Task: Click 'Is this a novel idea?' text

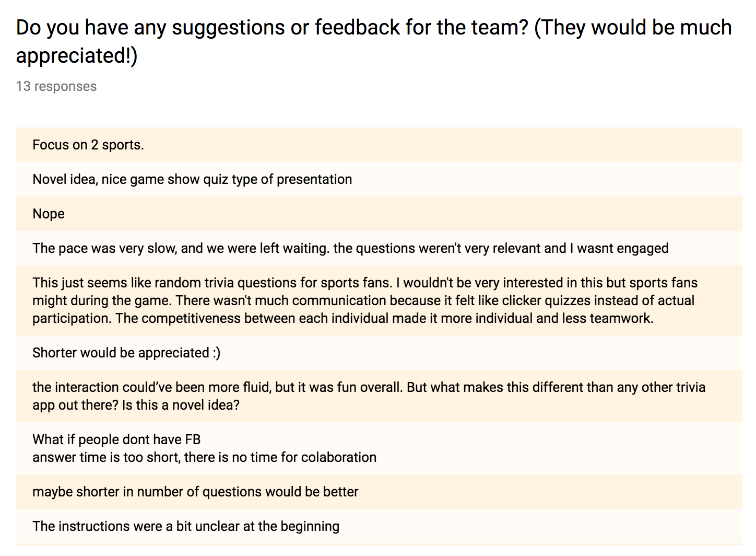Action: (x=181, y=405)
